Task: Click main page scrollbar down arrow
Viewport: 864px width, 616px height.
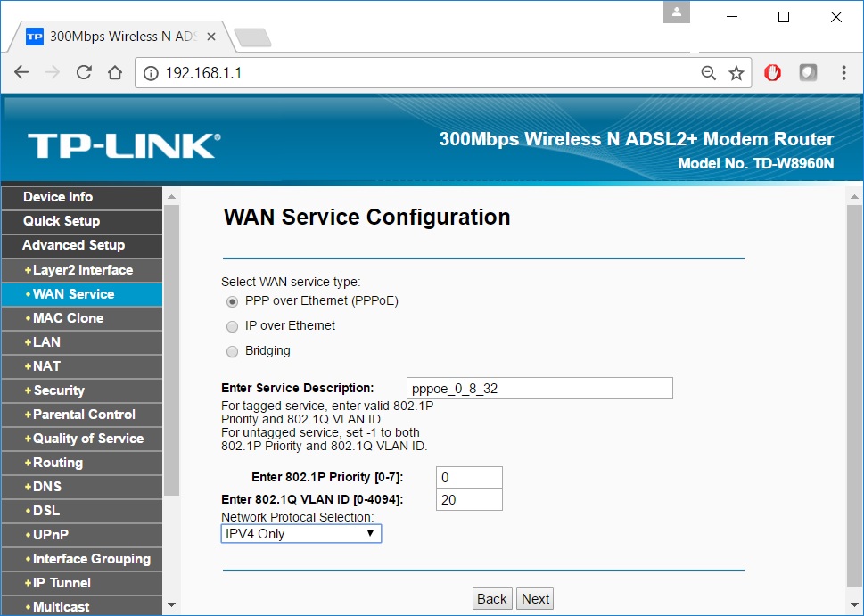Action: click(854, 605)
